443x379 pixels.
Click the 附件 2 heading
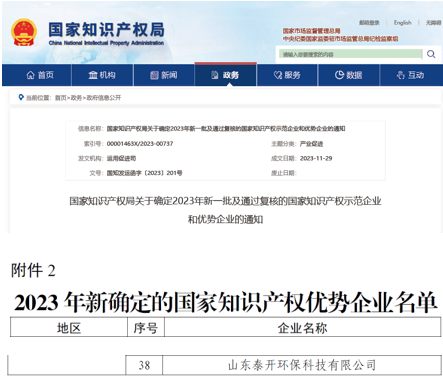coord(33,270)
